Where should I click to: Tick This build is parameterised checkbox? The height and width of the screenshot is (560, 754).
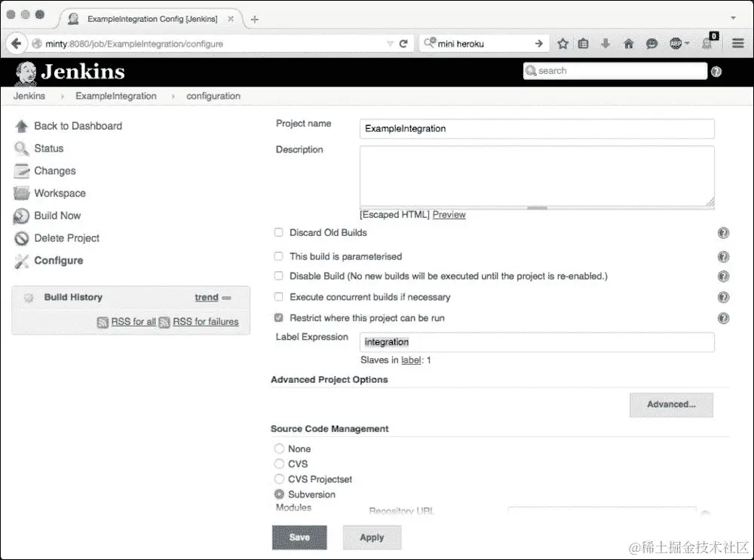[x=278, y=256]
